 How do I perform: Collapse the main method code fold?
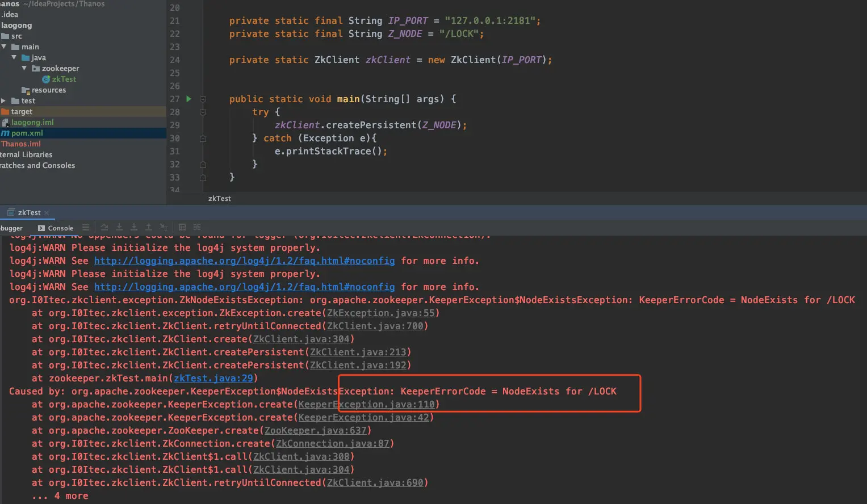(x=203, y=99)
